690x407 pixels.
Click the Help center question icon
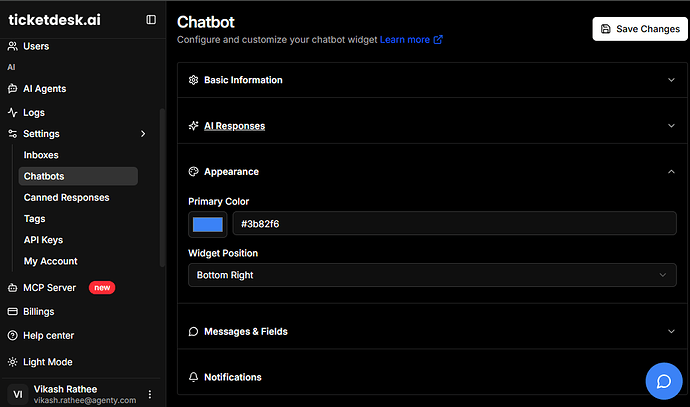[x=13, y=336]
